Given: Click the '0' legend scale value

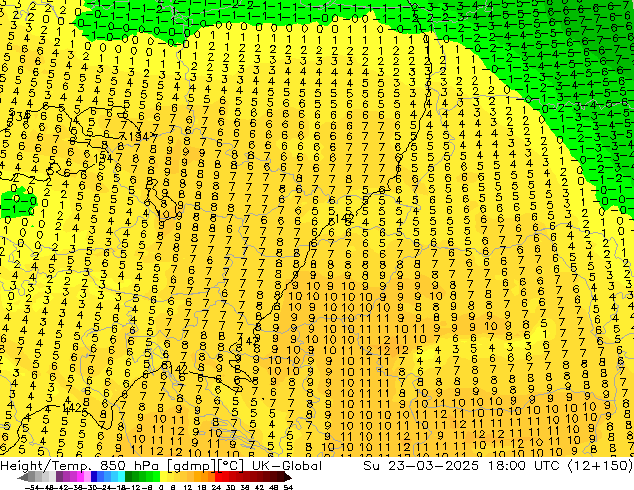Looking at the screenshot, I should tap(161, 488).
